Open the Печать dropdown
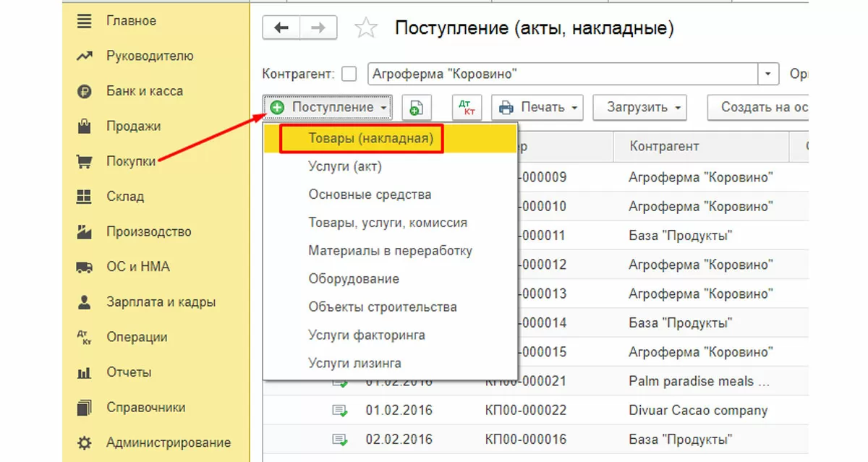The height and width of the screenshot is (462, 868). point(537,108)
